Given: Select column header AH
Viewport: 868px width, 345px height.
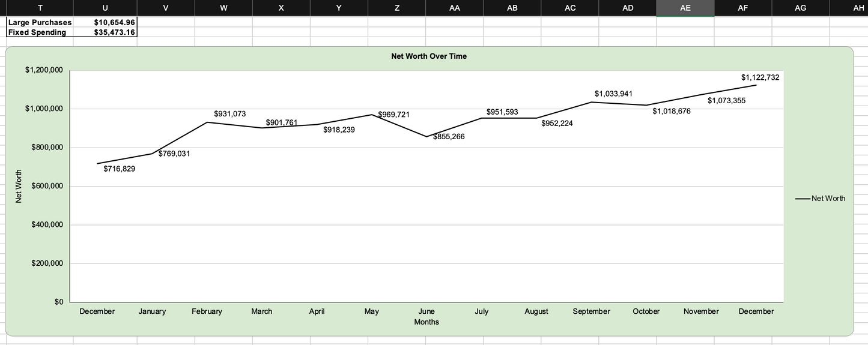Looking at the screenshot, I should tap(858, 8).
